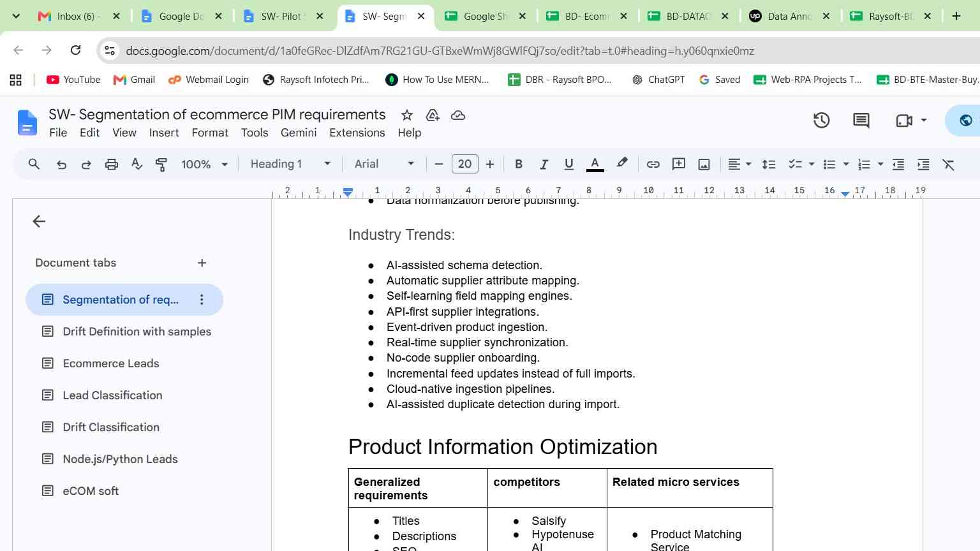Collapse the document tabs sidebar with back arrow
The width and height of the screenshot is (980, 551).
(39, 221)
